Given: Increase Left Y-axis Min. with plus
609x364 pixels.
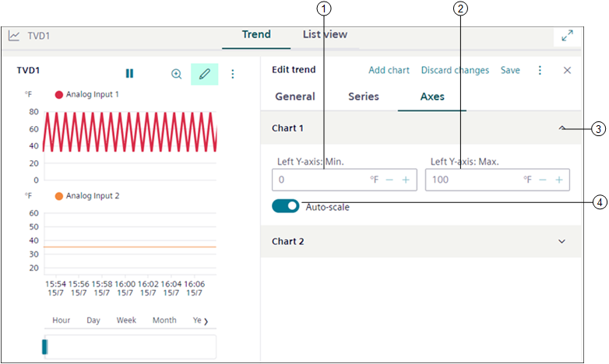Looking at the screenshot, I should click(x=406, y=180).
